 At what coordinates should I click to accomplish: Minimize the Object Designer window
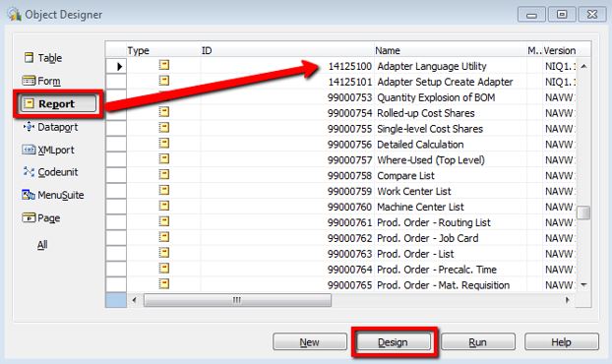(x=531, y=15)
